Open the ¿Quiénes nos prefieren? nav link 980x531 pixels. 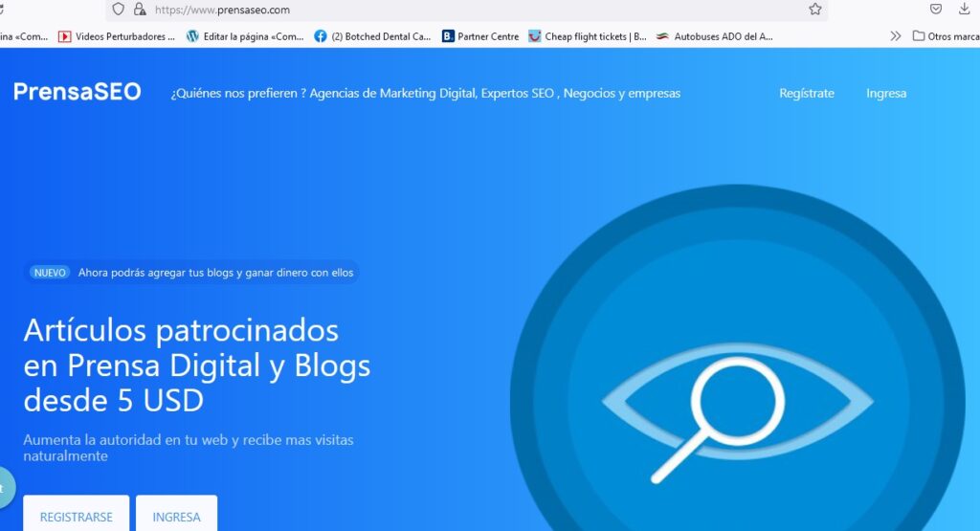point(426,93)
